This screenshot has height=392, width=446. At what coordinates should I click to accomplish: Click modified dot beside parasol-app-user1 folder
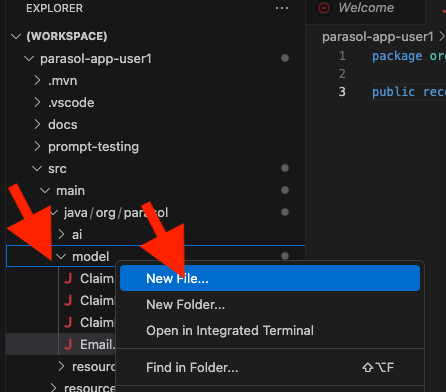pos(285,58)
